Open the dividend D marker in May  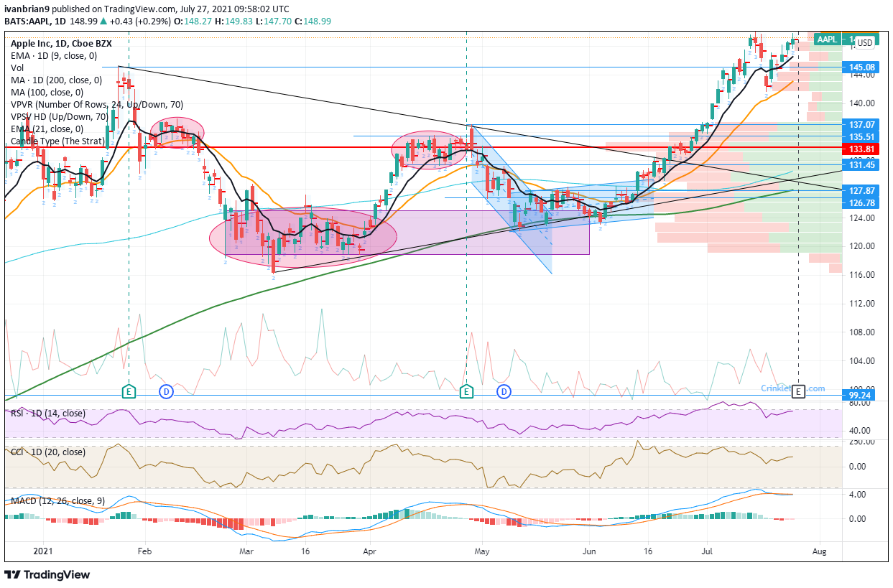coord(504,391)
